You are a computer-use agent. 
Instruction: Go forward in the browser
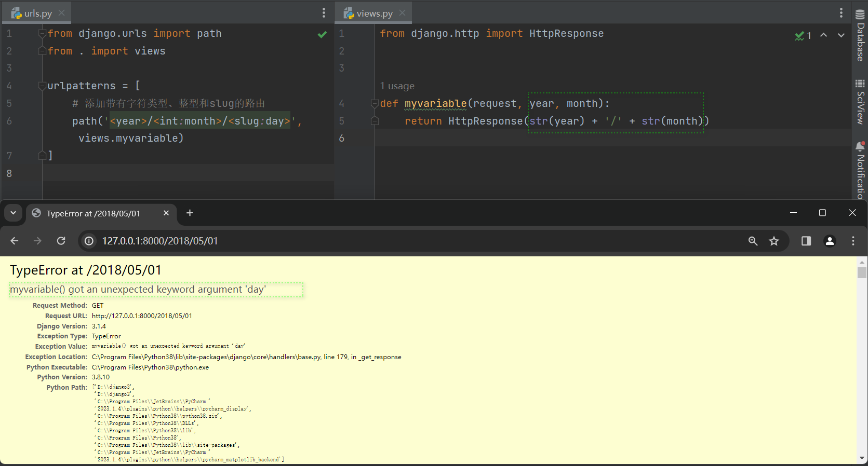tap(37, 241)
